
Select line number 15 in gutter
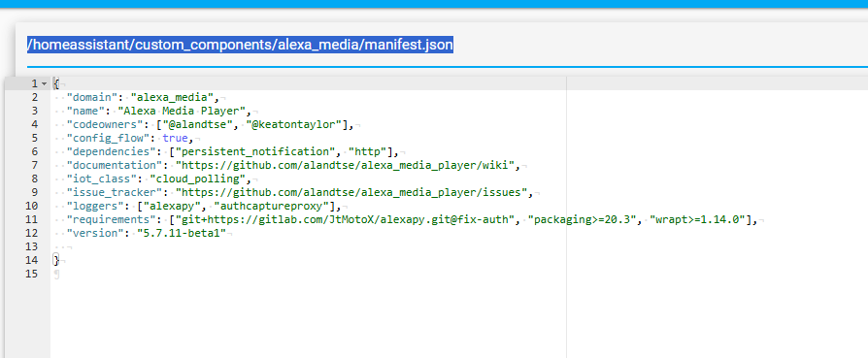[32, 274]
